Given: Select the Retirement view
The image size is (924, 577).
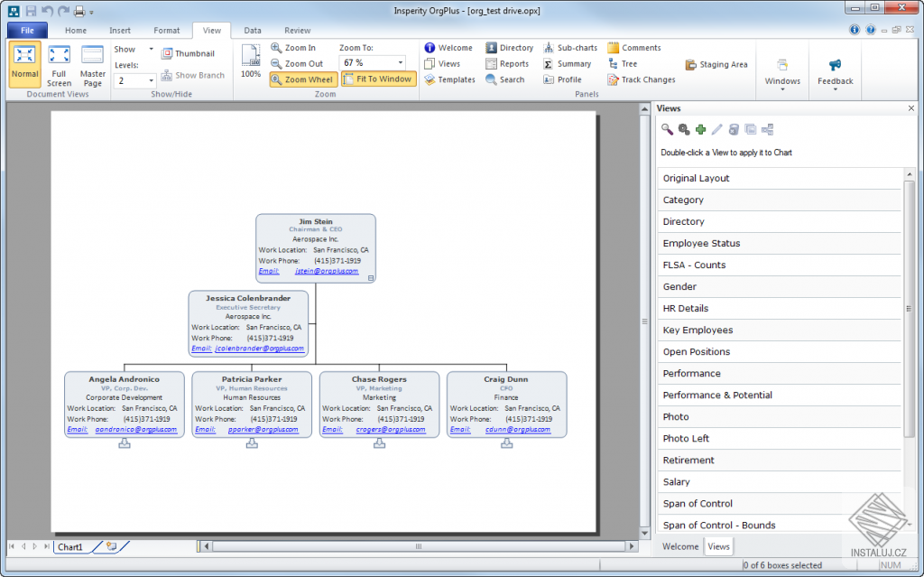Looking at the screenshot, I should click(779, 461).
